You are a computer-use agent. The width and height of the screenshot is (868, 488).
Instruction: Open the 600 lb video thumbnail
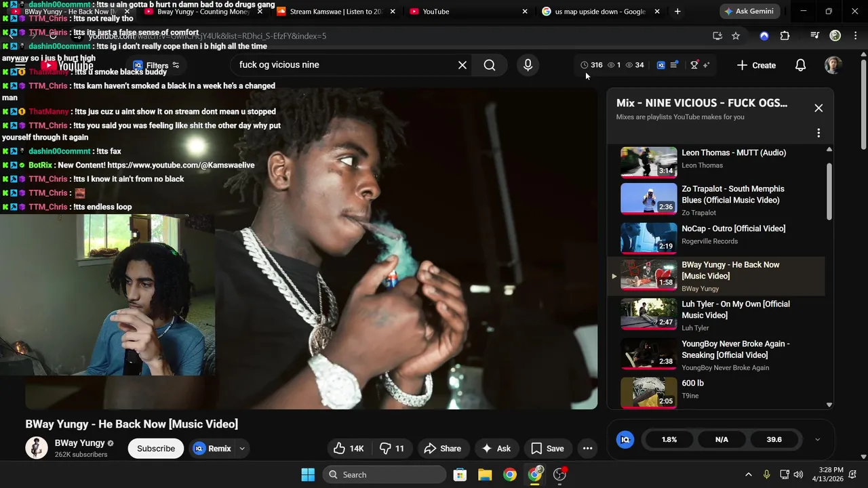tap(649, 392)
